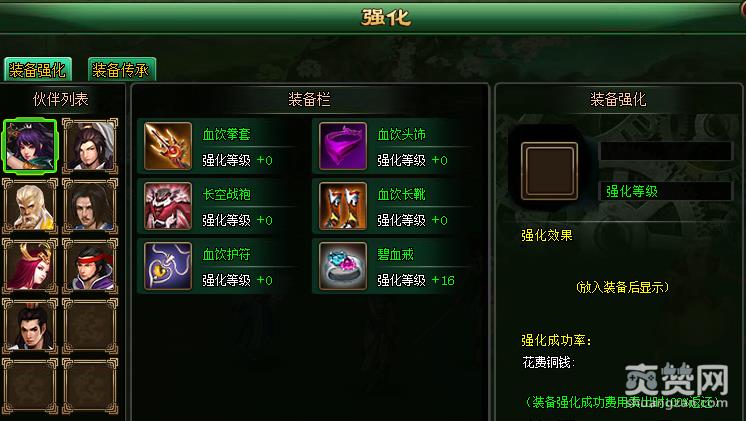Choose the 长空战袍 robe icon

[168, 206]
